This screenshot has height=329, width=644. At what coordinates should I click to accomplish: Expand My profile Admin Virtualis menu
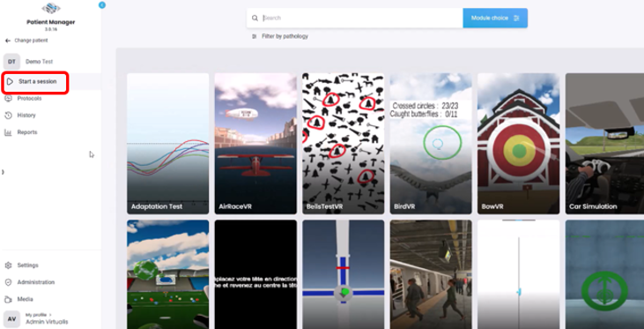pos(47,318)
